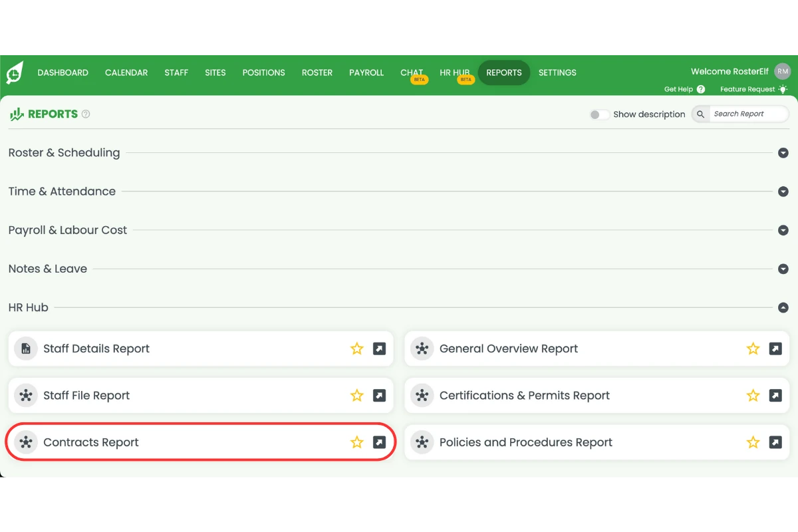The height and width of the screenshot is (532, 798).
Task: Star the Certifications & Permits Report
Action: [x=753, y=396]
